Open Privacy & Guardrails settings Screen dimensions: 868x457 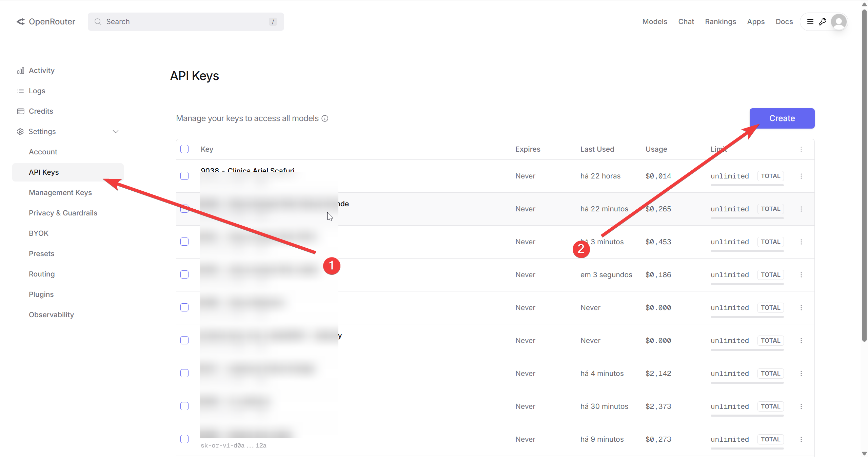pos(63,213)
